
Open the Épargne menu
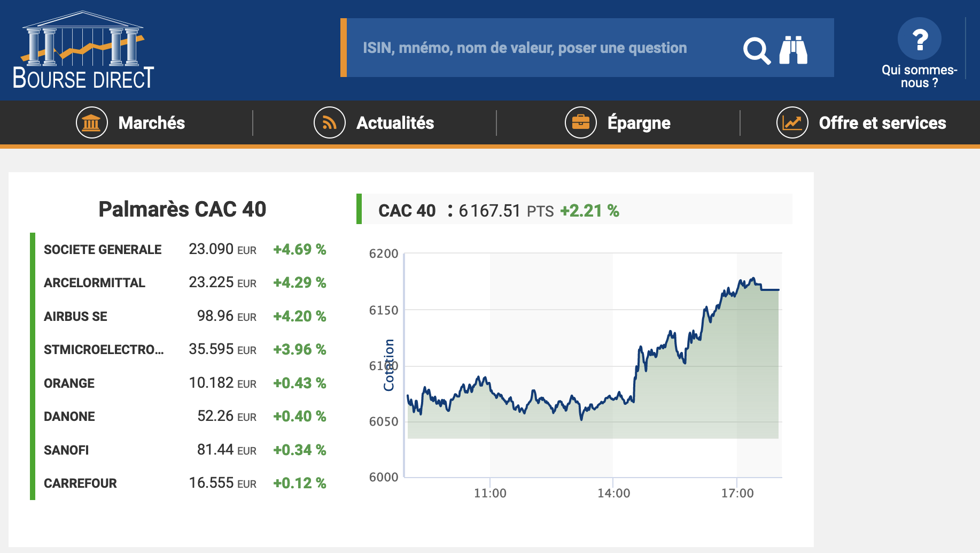tap(639, 123)
